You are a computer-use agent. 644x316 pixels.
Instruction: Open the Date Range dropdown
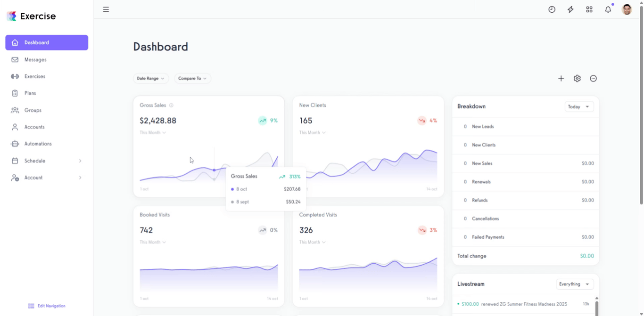[151, 79]
